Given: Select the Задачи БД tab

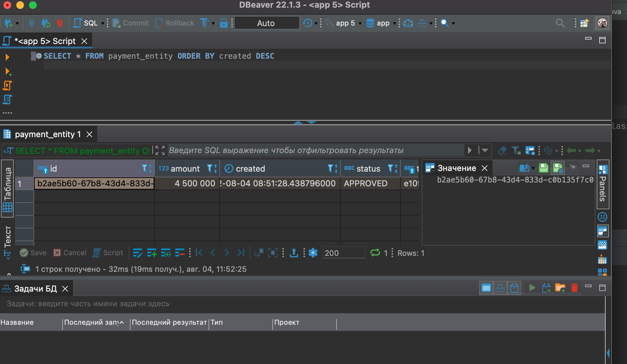Looking at the screenshot, I should click(x=35, y=289).
